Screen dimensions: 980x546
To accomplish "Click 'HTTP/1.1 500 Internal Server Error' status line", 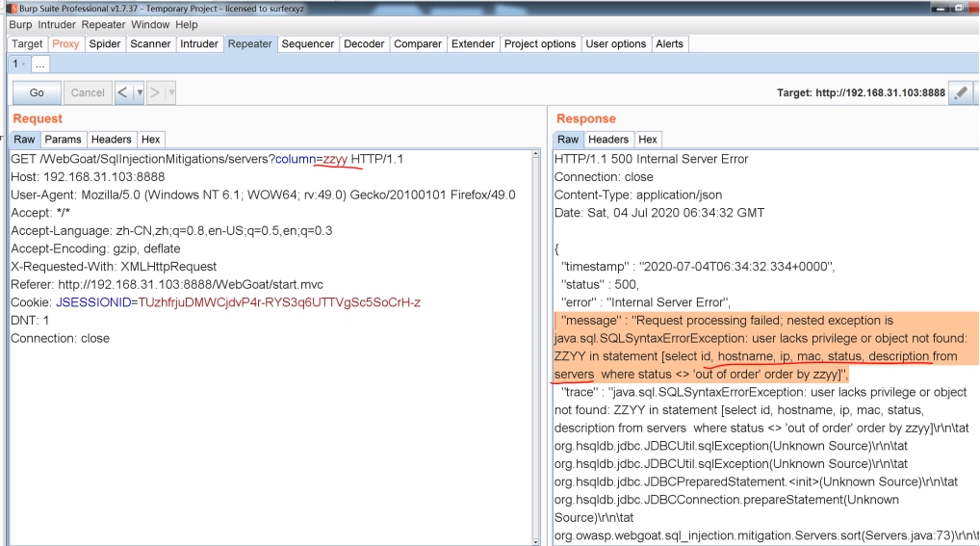I will pos(652,160).
